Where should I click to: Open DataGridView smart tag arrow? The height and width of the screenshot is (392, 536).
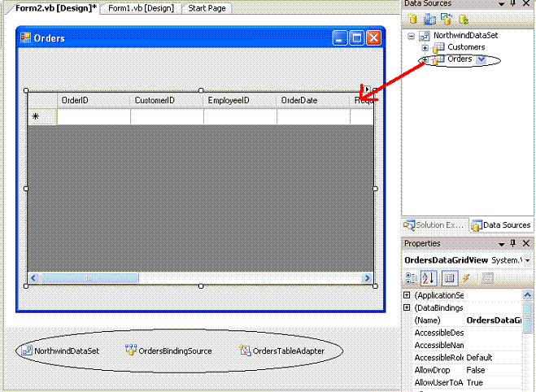tap(367, 89)
